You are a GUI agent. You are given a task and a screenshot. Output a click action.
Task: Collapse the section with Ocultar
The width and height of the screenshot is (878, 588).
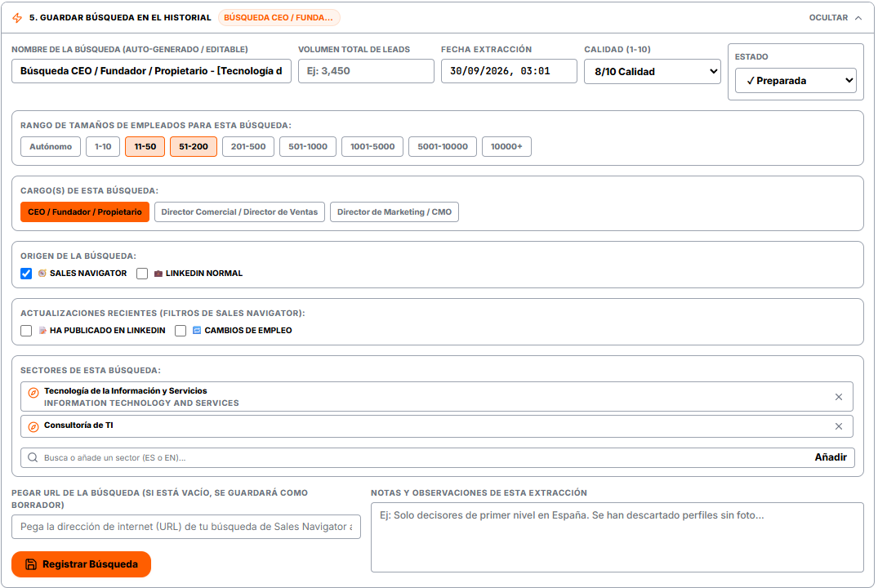click(x=835, y=18)
